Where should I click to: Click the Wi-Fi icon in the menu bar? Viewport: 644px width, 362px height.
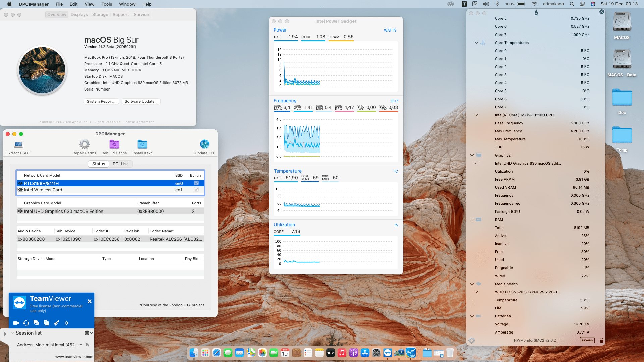[x=534, y=4]
